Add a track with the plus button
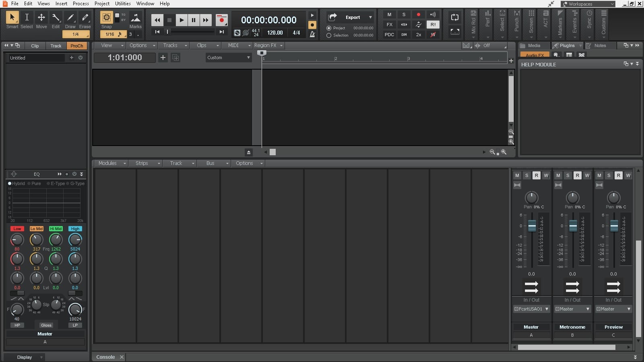Screen dimensions: 644x362 pyautogui.click(x=163, y=58)
